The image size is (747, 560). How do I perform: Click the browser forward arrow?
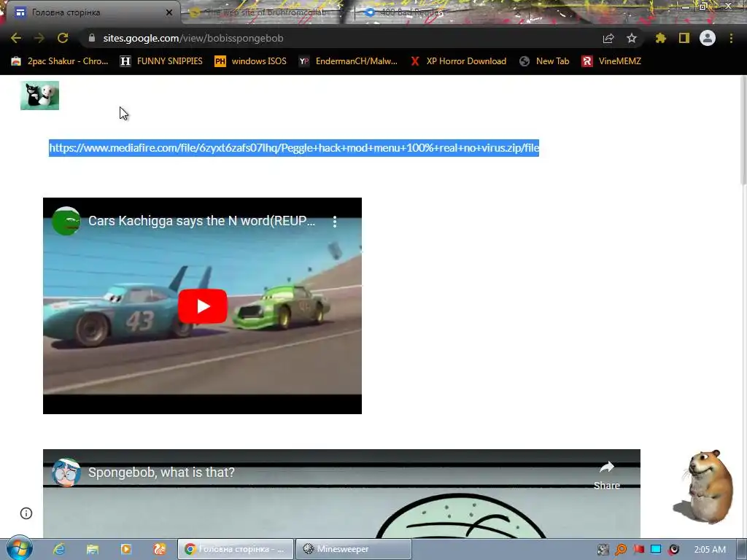click(39, 38)
